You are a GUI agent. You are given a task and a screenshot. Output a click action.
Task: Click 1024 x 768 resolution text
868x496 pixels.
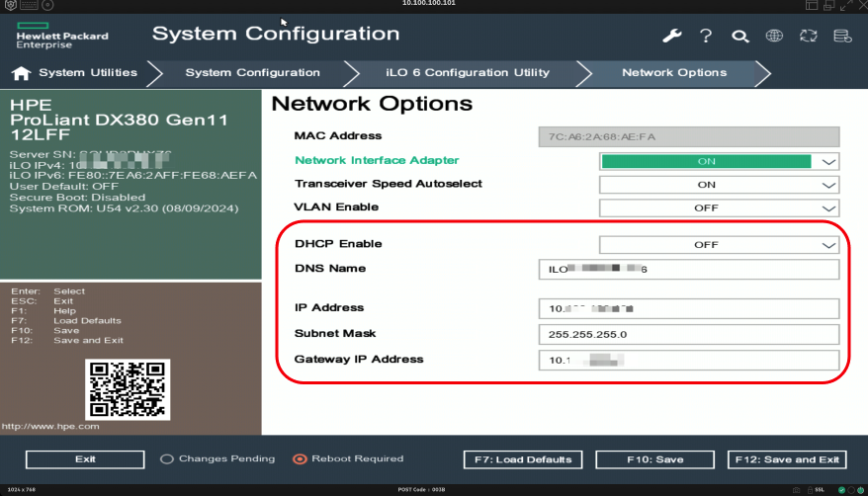(x=21, y=489)
